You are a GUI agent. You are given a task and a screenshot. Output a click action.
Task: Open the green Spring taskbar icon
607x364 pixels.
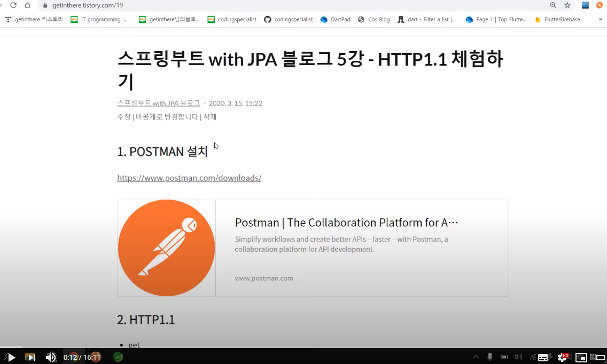(118, 357)
